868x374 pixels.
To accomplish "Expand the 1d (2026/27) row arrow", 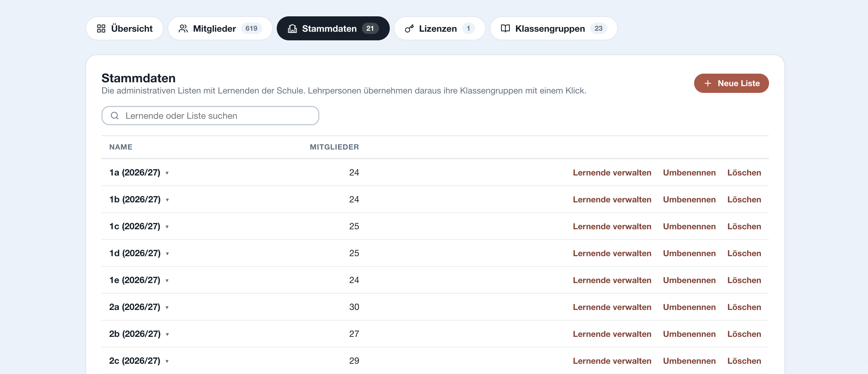I will point(167,254).
